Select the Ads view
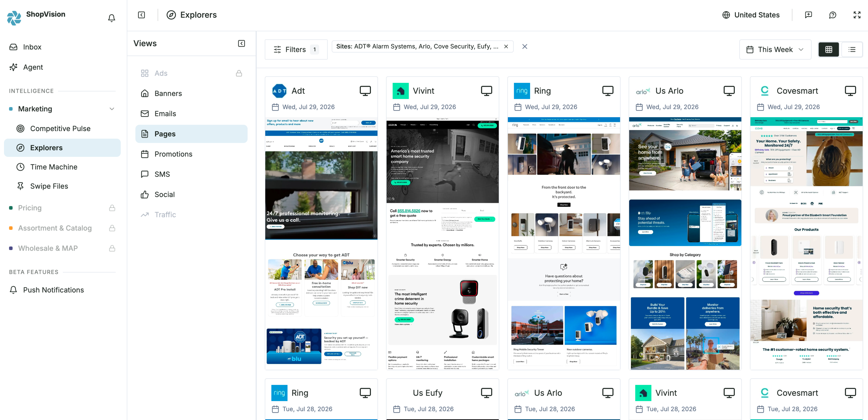The height and width of the screenshot is (420, 868). [x=191, y=73]
